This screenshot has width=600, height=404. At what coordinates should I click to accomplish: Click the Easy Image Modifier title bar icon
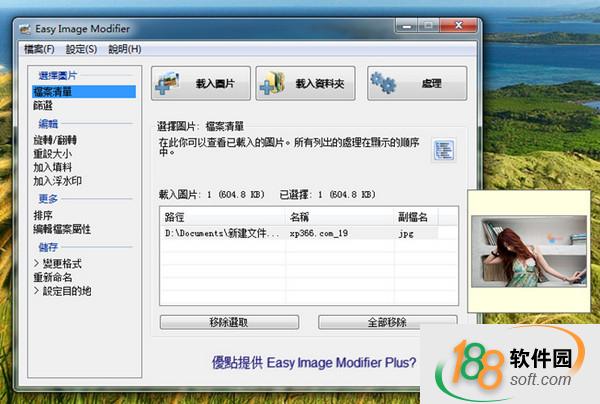24,28
